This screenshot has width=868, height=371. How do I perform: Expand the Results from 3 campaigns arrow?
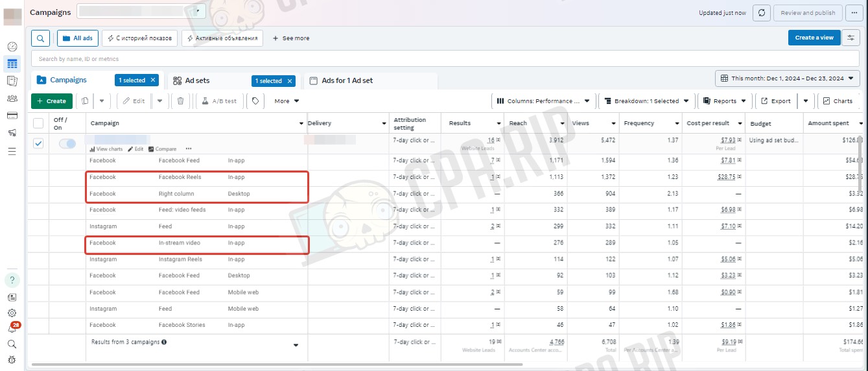coord(296,346)
